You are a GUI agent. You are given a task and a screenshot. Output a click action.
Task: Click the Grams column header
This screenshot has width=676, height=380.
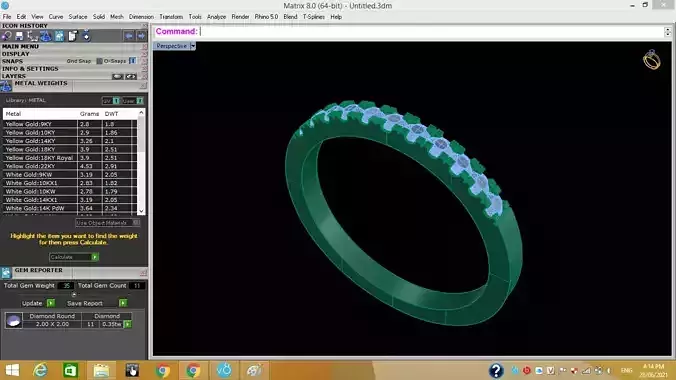tap(89, 114)
